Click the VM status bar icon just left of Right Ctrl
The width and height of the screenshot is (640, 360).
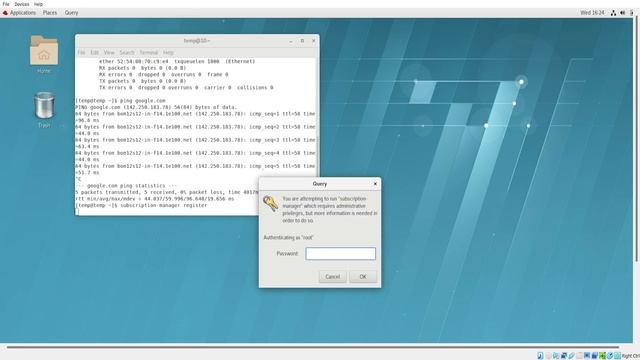coord(618,356)
